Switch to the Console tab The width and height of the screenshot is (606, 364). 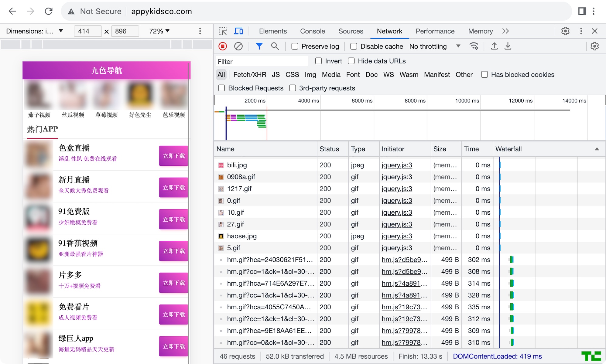pos(313,31)
